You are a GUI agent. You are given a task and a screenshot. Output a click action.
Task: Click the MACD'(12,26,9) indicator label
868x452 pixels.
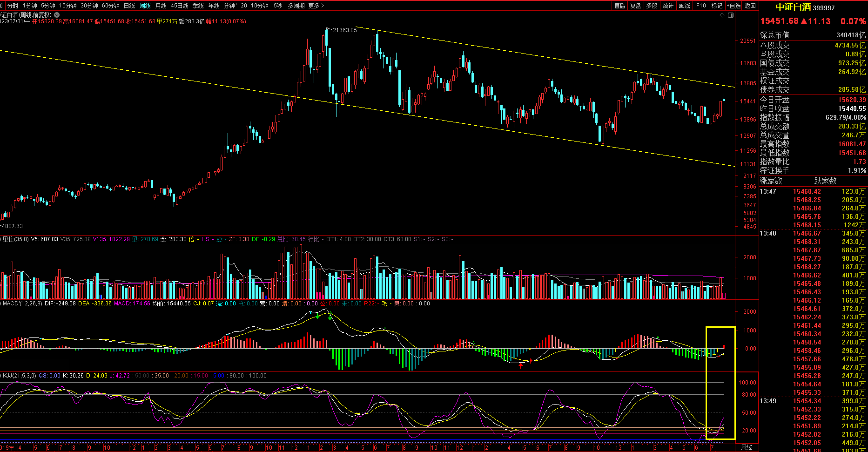coord(23,304)
